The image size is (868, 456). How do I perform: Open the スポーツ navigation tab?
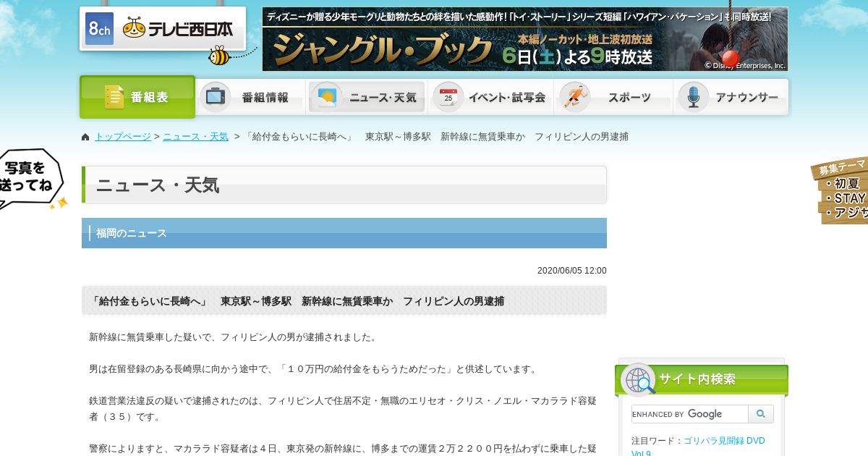[613, 97]
